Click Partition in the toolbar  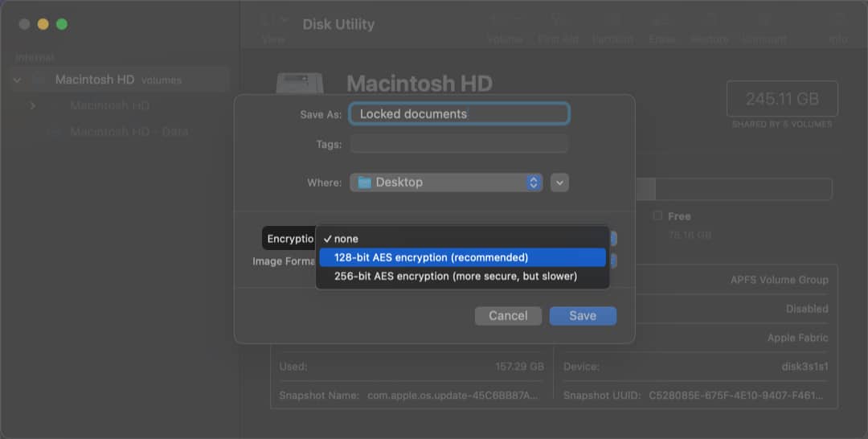[x=612, y=29]
